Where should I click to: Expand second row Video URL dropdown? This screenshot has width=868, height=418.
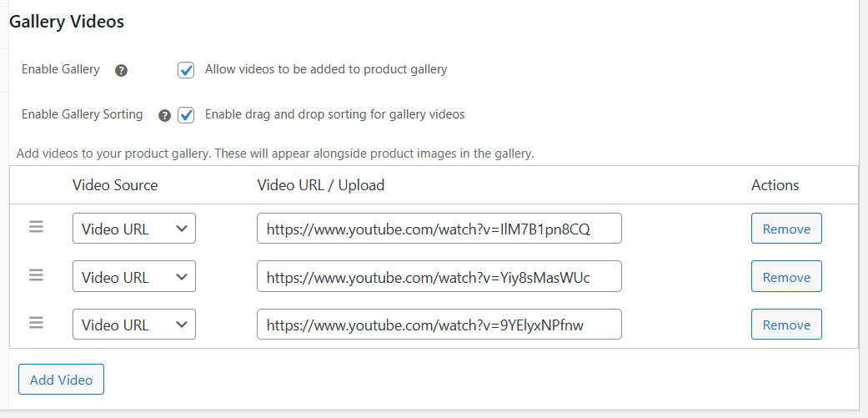click(134, 277)
